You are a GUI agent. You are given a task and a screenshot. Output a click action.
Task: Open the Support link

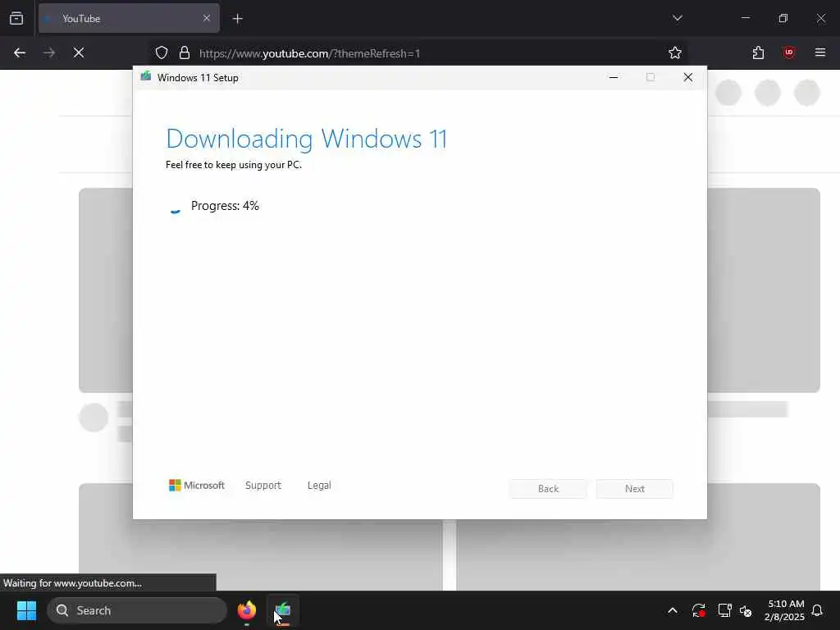[263, 486]
